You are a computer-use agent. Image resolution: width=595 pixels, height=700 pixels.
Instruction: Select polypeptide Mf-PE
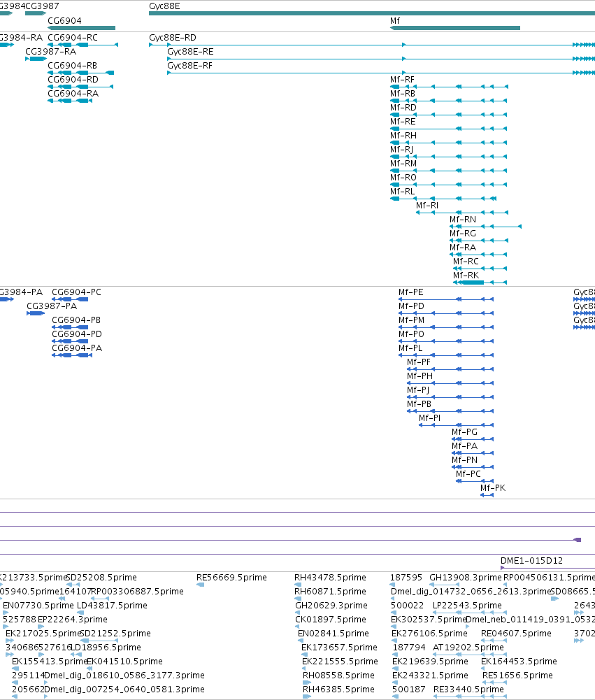point(410,292)
